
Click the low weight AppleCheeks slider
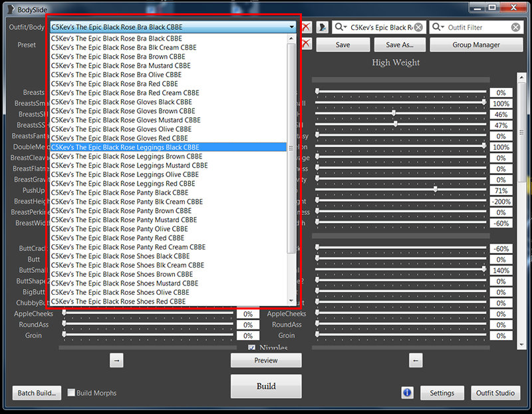point(148,313)
